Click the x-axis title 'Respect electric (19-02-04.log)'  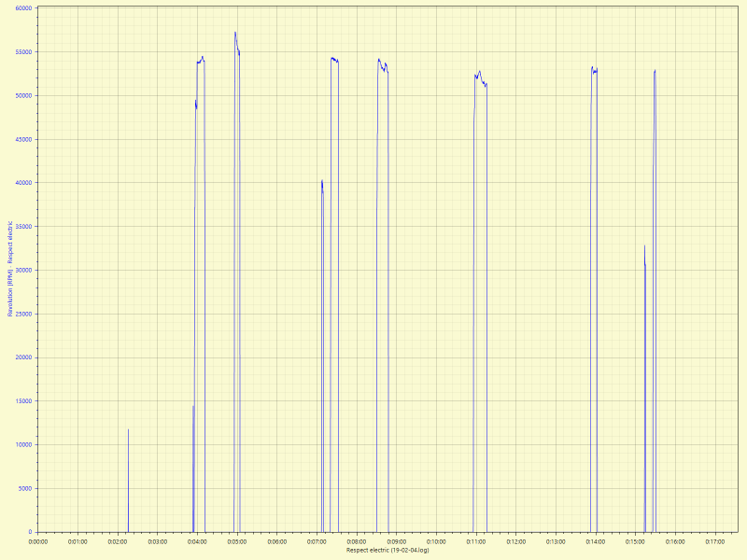(388, 551)
